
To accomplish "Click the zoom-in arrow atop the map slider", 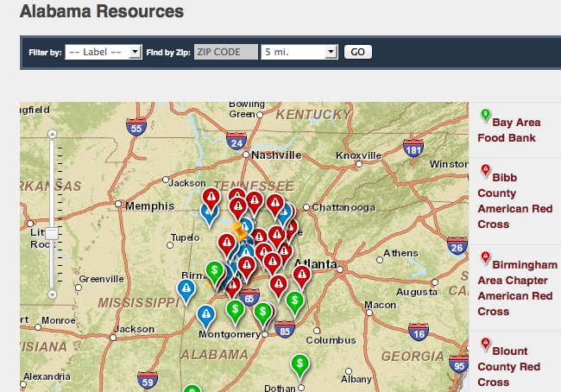I will (52, 135).
